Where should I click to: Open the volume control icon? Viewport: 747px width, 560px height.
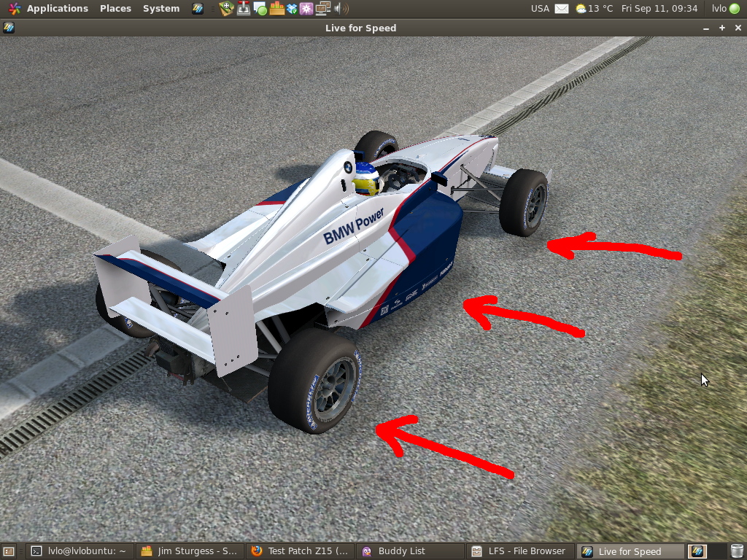(x=341, y=9)
